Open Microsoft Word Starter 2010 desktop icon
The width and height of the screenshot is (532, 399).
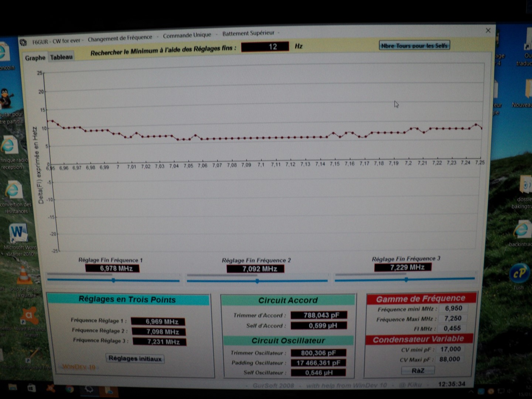pos(18,233)
